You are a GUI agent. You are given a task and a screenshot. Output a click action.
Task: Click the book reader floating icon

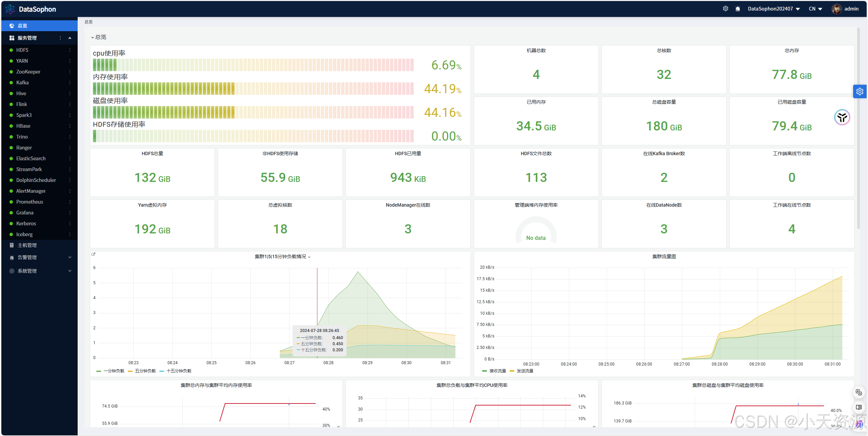click(859, 407)
